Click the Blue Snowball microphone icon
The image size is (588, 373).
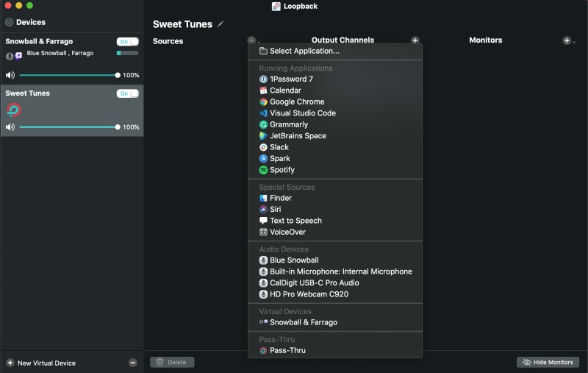click(263, 260)
